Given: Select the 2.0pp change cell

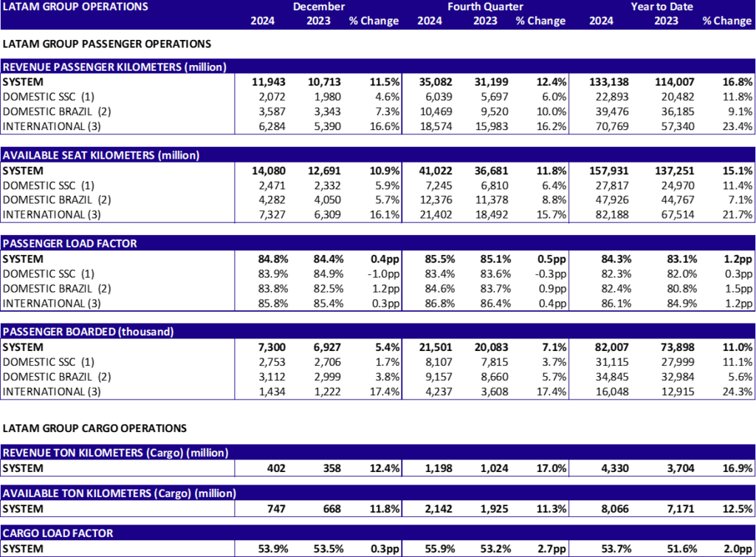Looking at the screenshot, I should [x=738, y=549].
